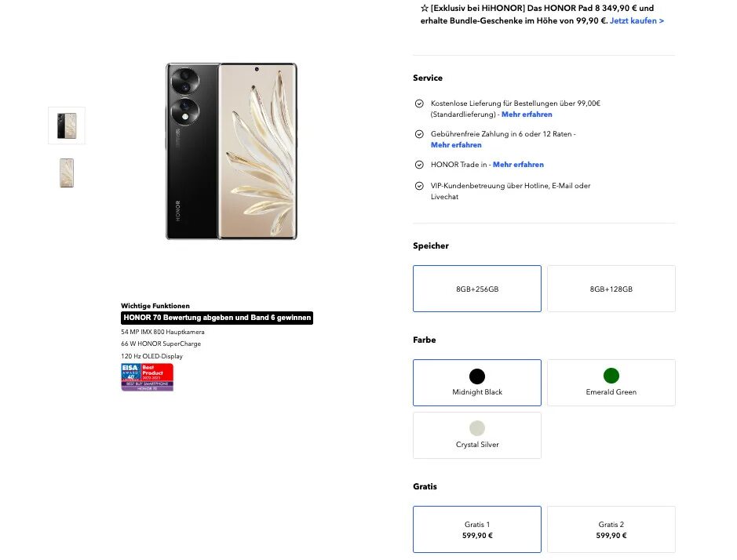Click the checkmark icon next to HONOR Trade in
Image resolution: width=737 pixels, height=560 pixels.
click(x=419, y=165)
